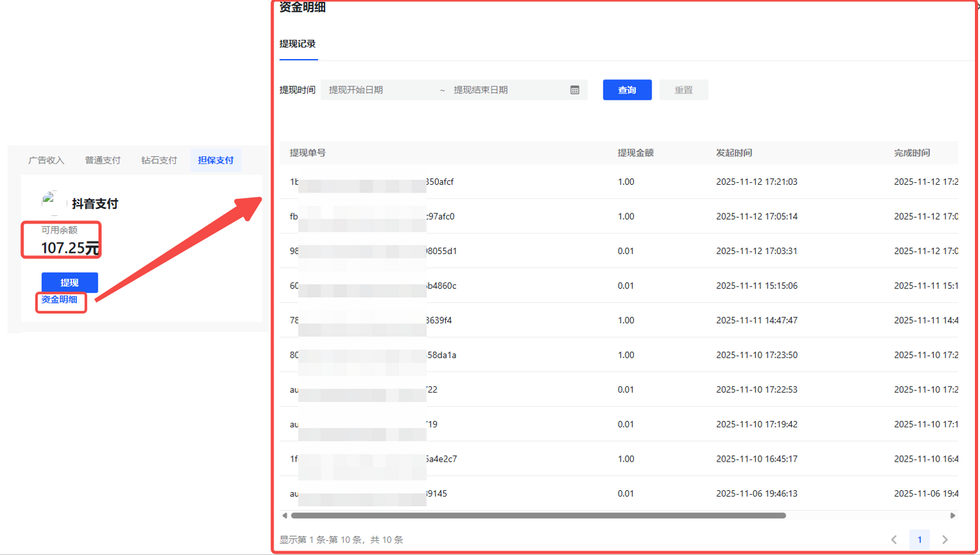This screenshot has height=555, width=980.
Task: Select the 担保支付 tab
Action: click(215, 160)
